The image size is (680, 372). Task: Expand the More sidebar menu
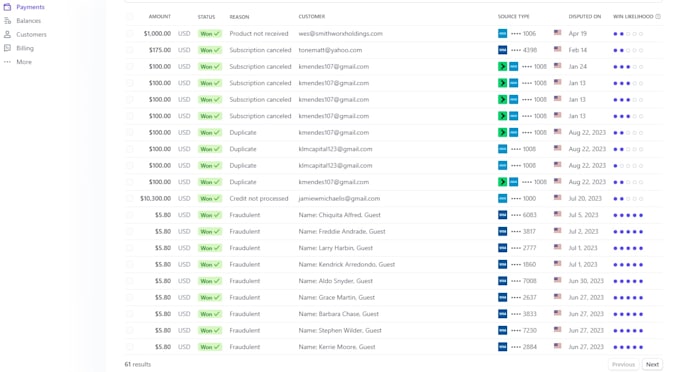pos(24,62)
